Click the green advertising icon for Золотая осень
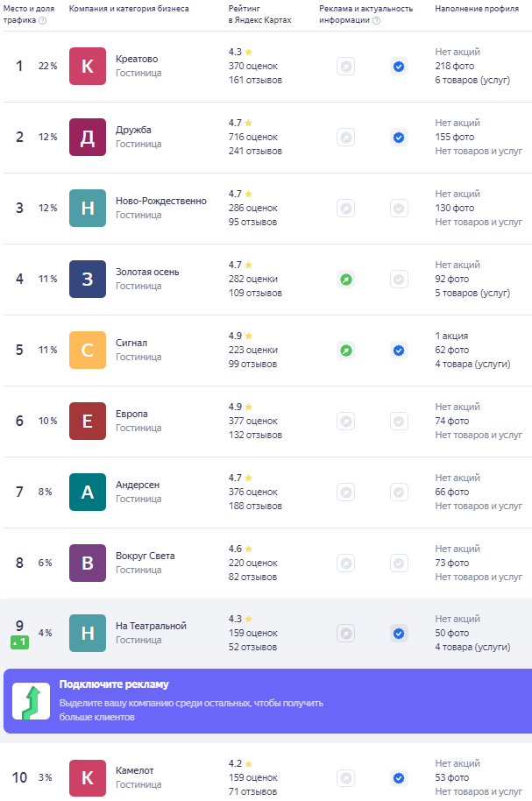Image resolution: width=532 pixels, height=801 pixels. pos(346,280)
